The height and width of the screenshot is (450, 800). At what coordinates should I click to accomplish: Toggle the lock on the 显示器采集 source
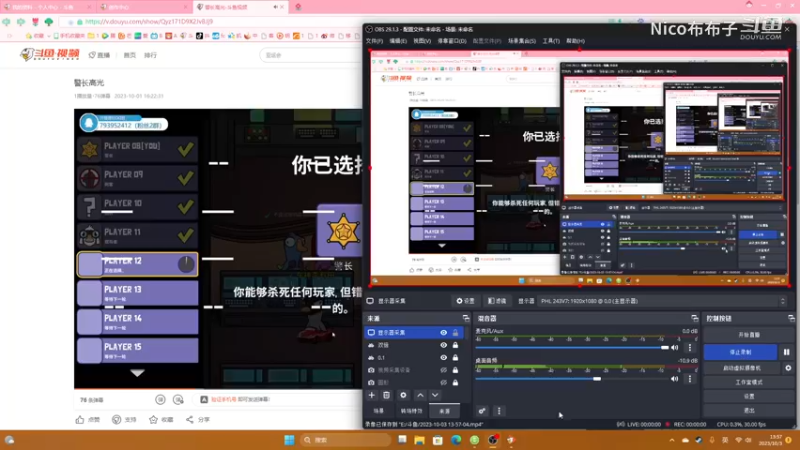[x=455, y=333]
